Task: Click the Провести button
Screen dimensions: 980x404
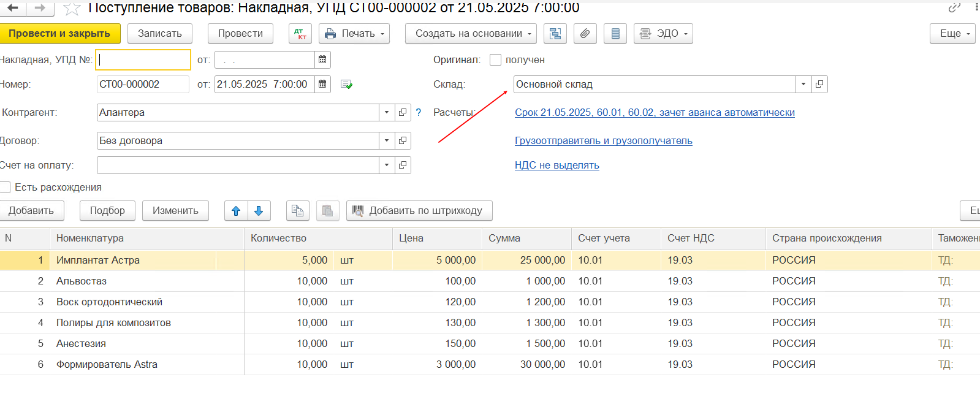Action: 240,34
